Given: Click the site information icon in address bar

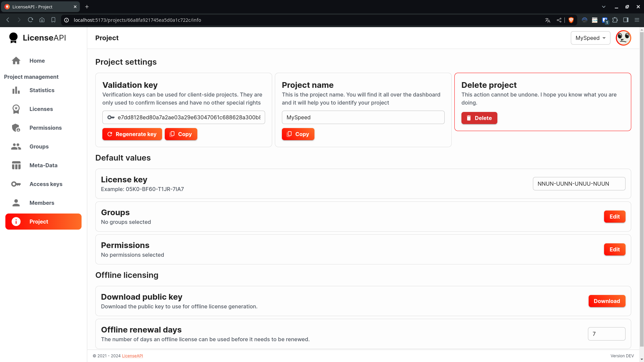Looking at the screenshot, I should click(66, 20).
